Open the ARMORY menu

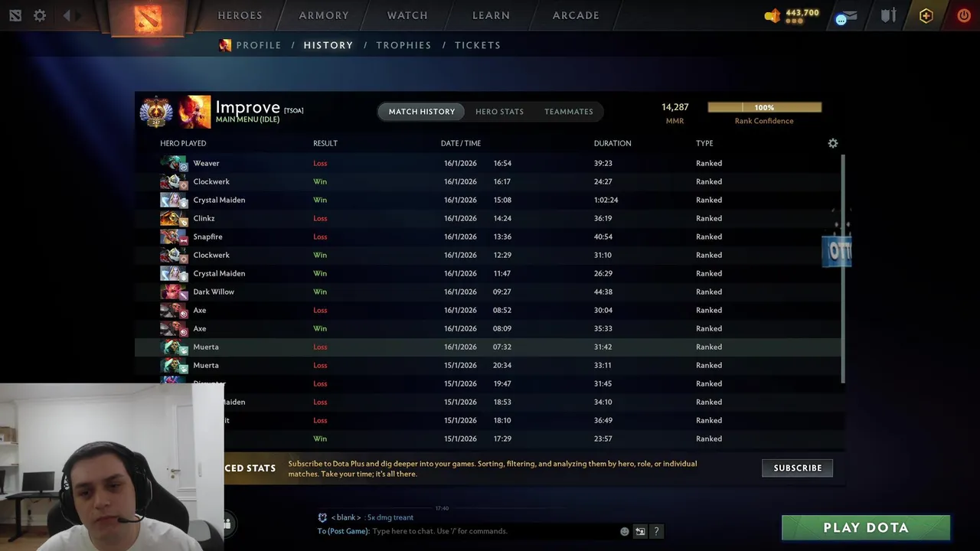tap(324, 15)
